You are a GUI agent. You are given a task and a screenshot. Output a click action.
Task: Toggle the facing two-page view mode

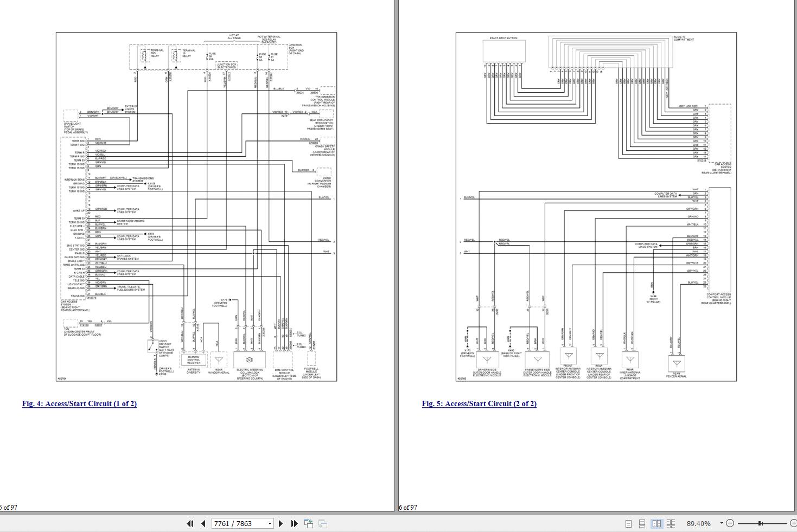tap(657, 523)
